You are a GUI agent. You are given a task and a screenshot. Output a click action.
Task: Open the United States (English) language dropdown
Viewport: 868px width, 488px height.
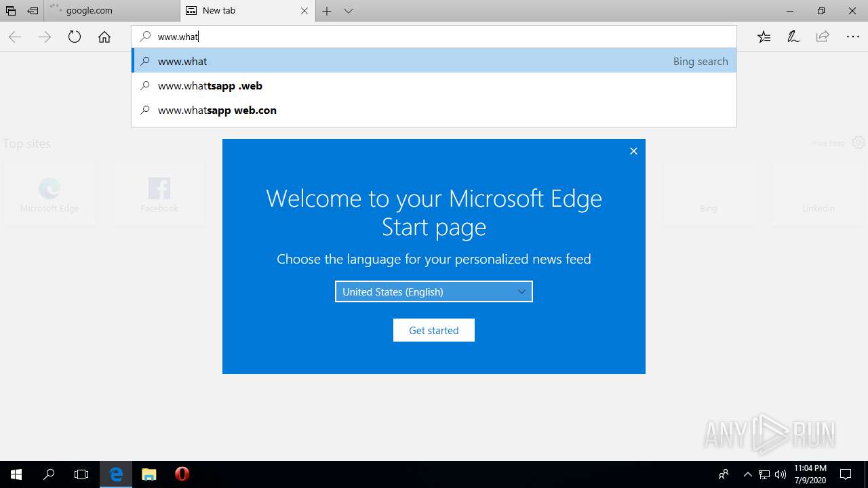tap(434, 291)
